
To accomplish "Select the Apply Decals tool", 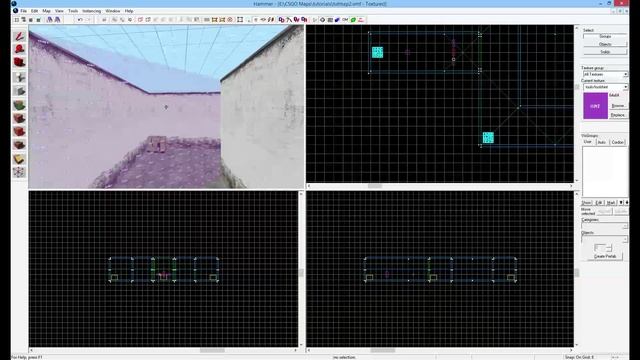I will (19, 131).
